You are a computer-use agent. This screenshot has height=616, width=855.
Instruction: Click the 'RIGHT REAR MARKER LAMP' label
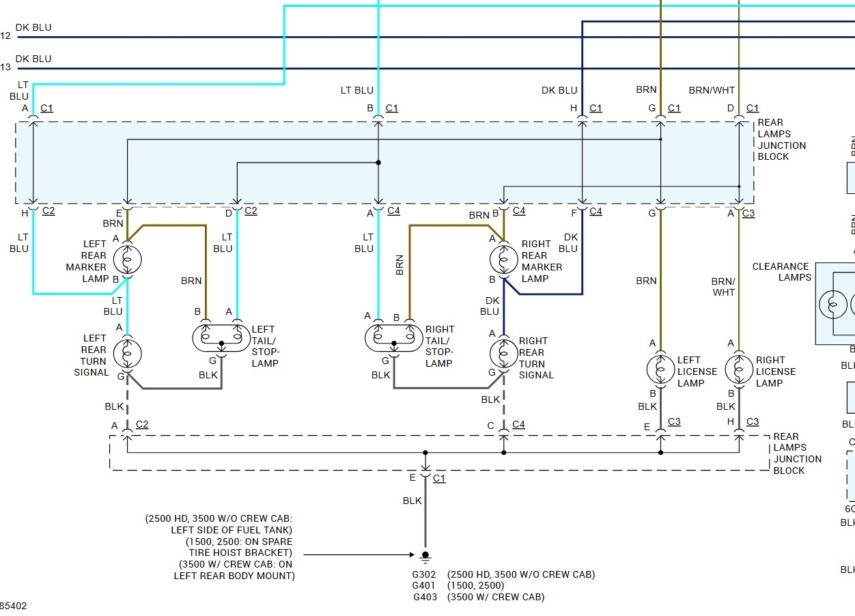click(542, 261)
